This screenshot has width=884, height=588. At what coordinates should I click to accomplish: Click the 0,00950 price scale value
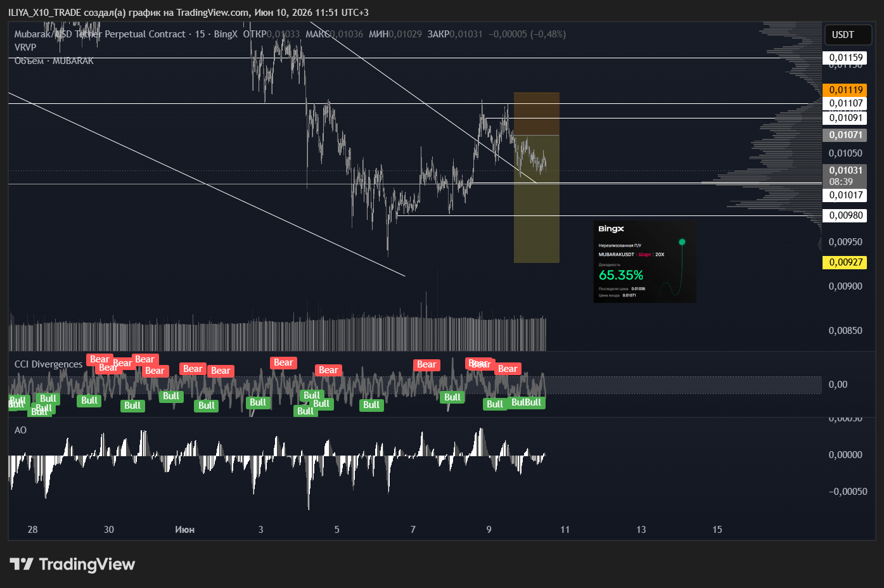[x=845, y=242]
